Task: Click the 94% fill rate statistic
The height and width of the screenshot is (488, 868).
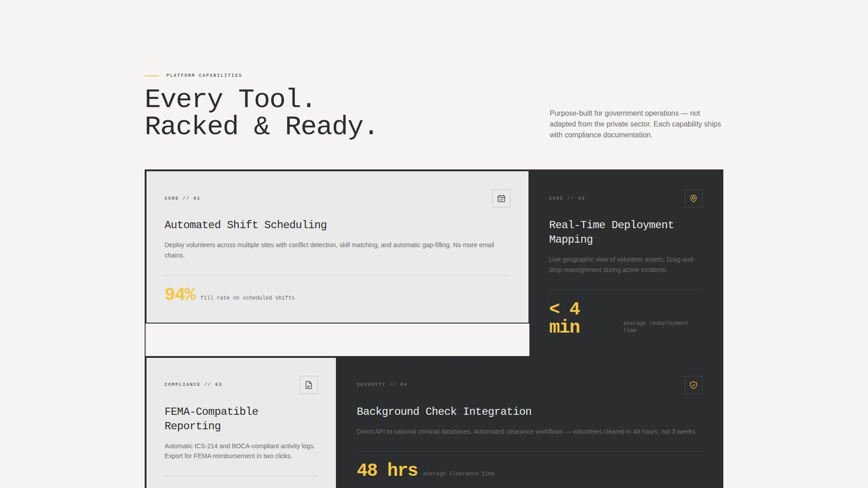Action: click(180, 295)
